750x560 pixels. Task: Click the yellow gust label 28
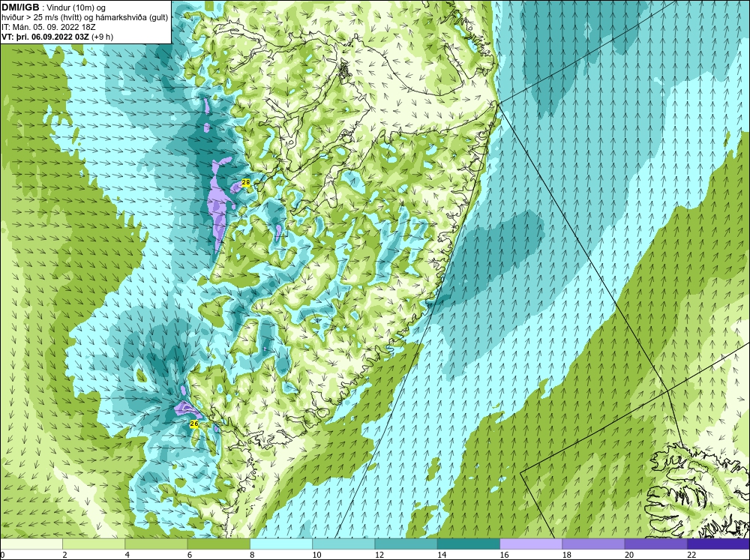pos(246,183)
